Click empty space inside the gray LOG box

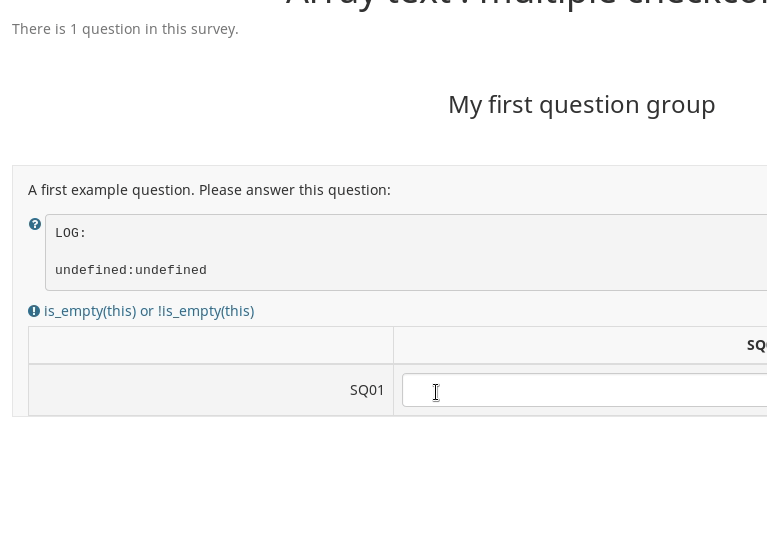point(450,251)
